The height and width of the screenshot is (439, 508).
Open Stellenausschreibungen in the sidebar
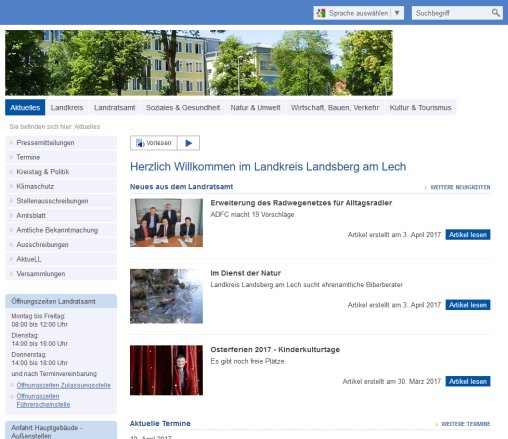tap(61, 201)
